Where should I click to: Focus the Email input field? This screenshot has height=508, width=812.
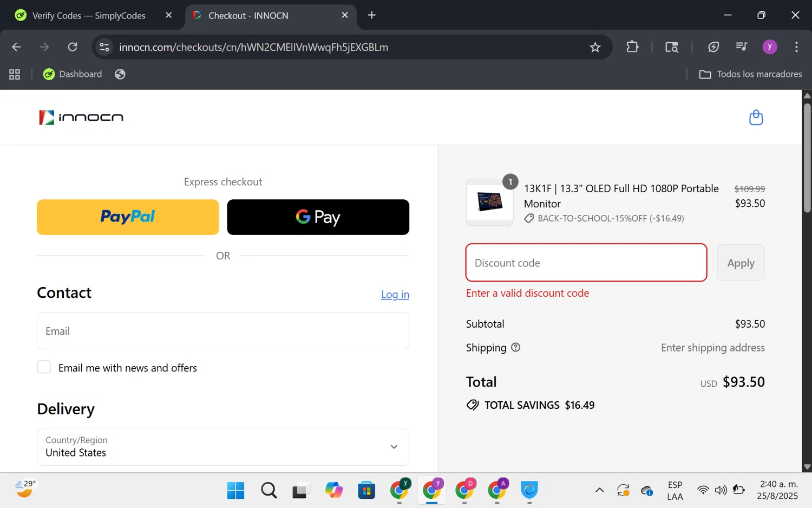223,331
